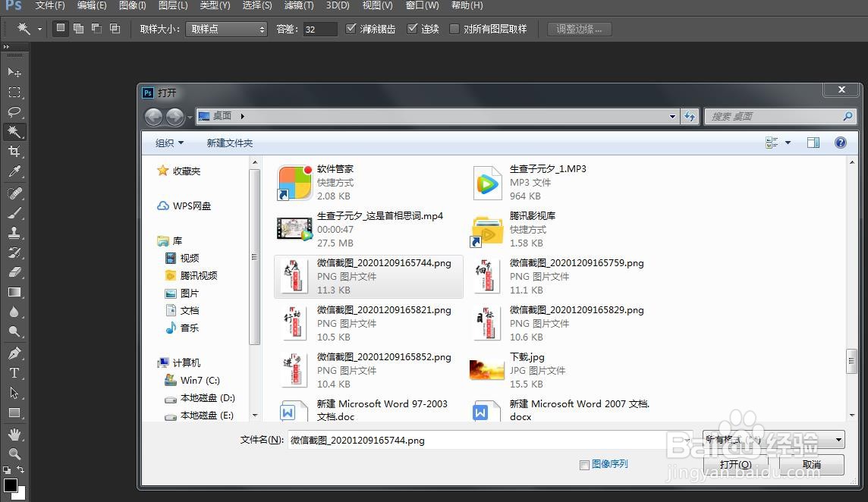Click the 桌面 breadcrumb arrow

(x=243, y=116)
